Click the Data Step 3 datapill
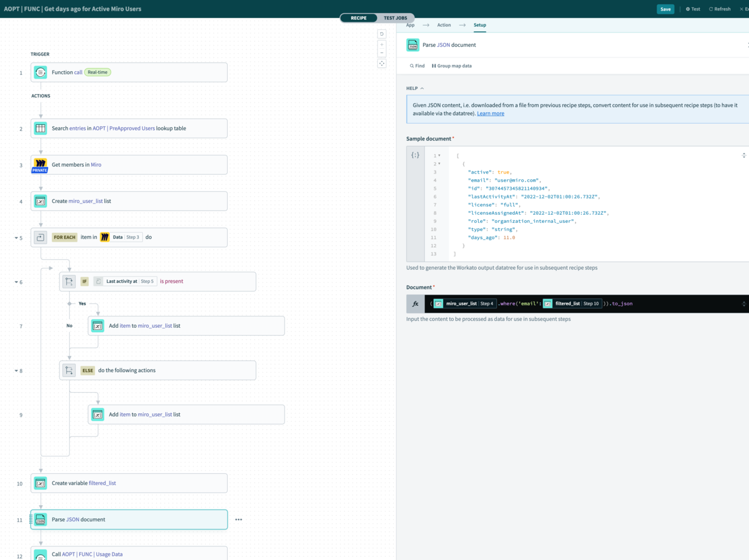 [x=121, y=237]
